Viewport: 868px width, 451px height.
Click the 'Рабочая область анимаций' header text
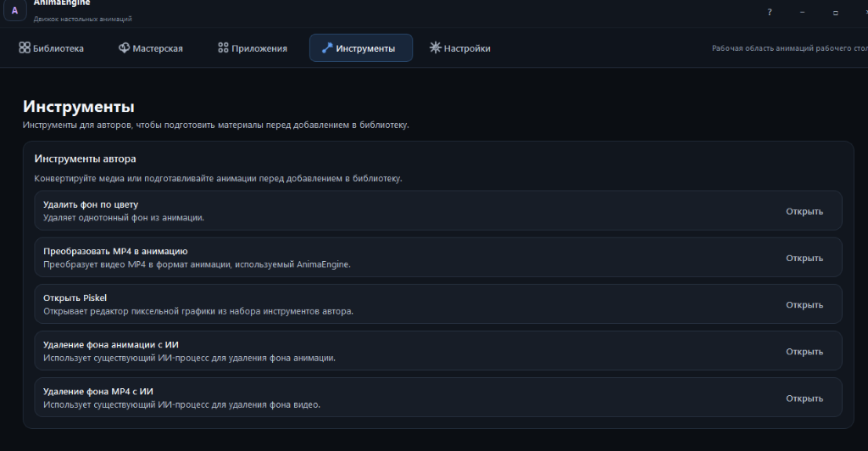pyautogui.click(x=789, y=48)
